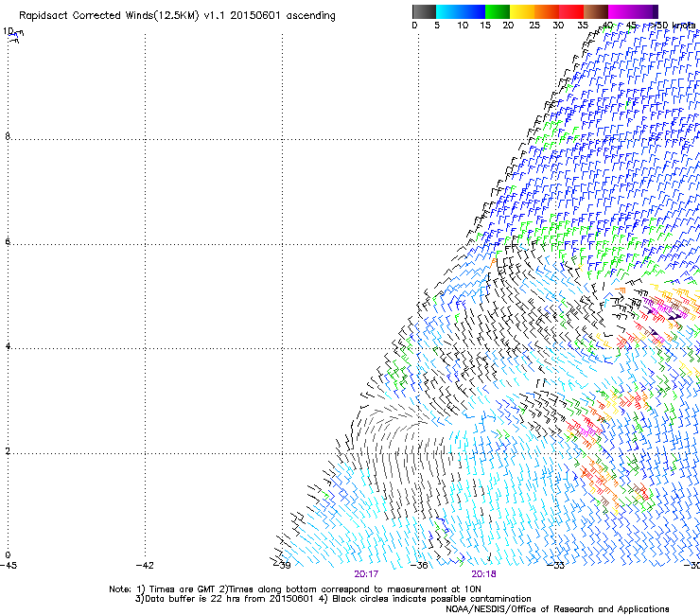Image resolution: width=700 pixels, height=615 pixels.
Task: Click the purple time stamp '20:18'
Action: 483,574
